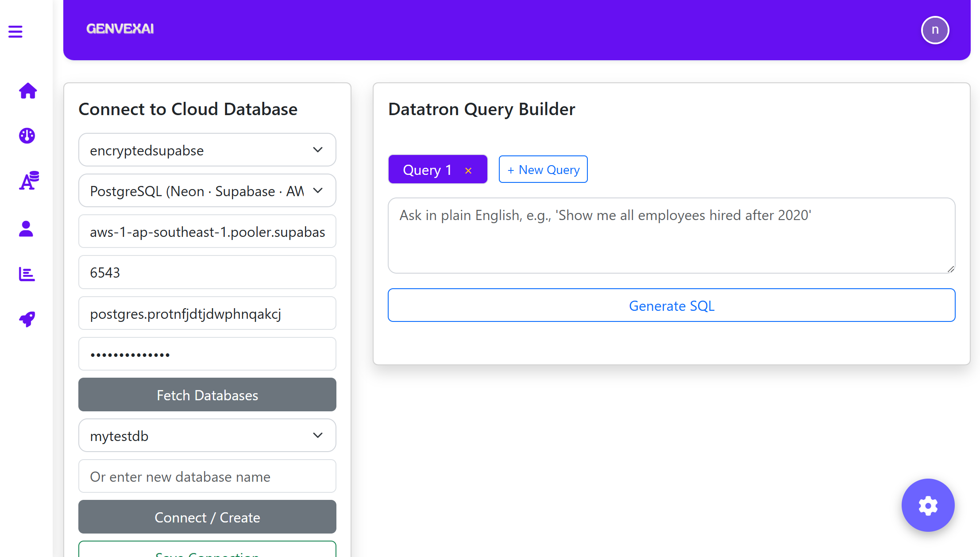
Task: Open the user avatar 'n' menu
Action: click(935, 30)
